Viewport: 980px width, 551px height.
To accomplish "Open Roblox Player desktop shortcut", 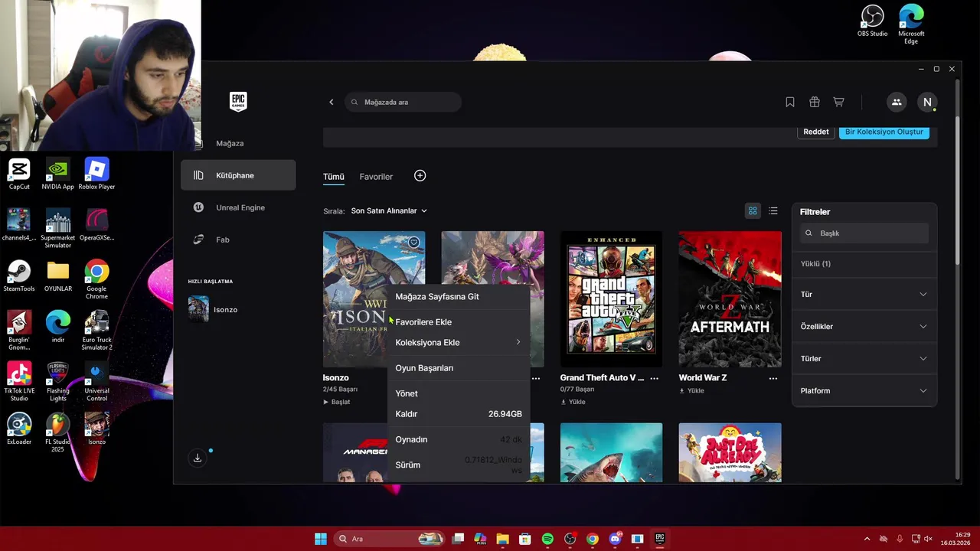I will coord(96,174).
